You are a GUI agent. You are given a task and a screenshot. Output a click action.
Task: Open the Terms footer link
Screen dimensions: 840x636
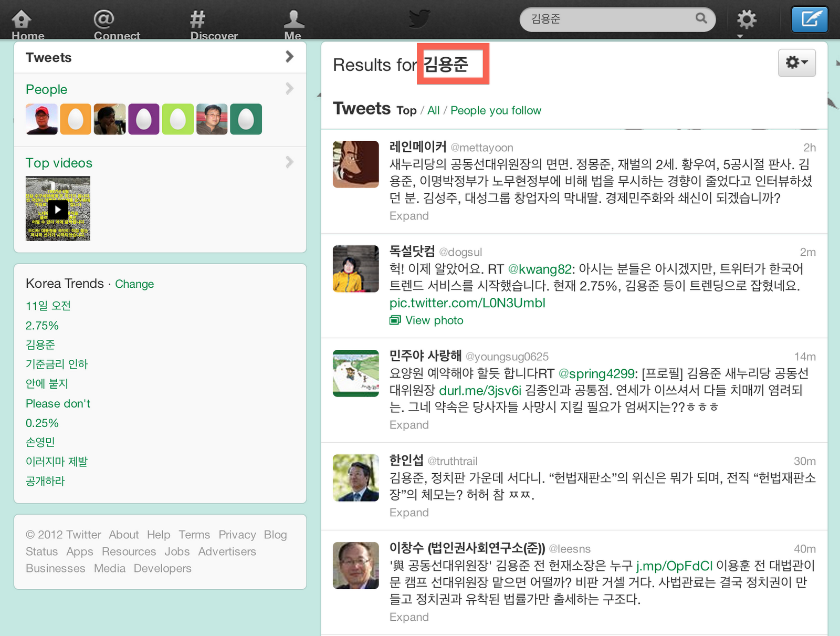click(194, 535)
